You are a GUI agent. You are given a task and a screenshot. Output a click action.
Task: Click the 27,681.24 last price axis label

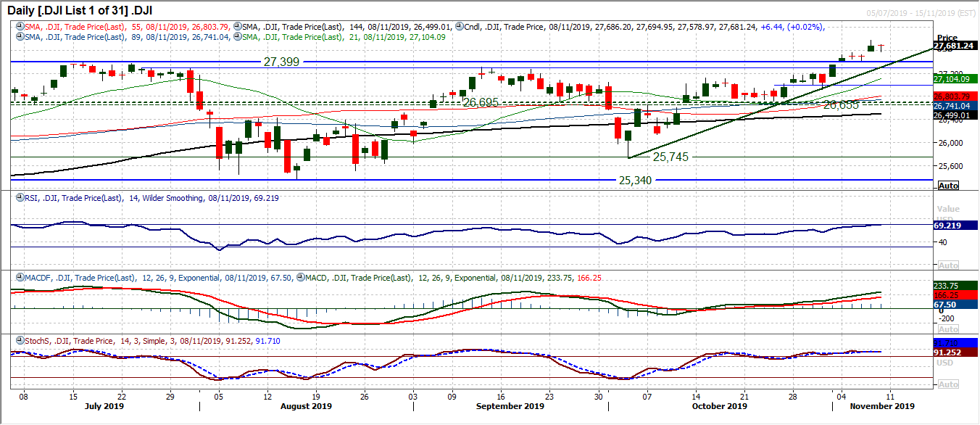[x=953, y=46]
